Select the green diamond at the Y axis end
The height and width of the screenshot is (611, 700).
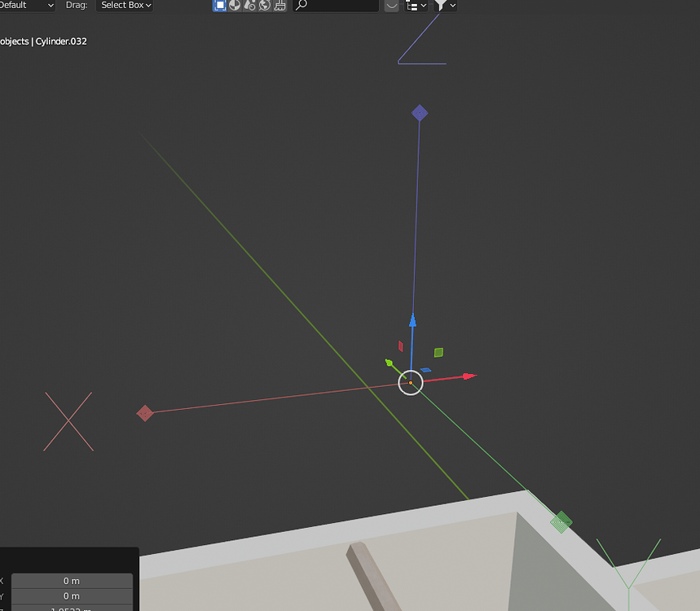click(x=561, y=522)
